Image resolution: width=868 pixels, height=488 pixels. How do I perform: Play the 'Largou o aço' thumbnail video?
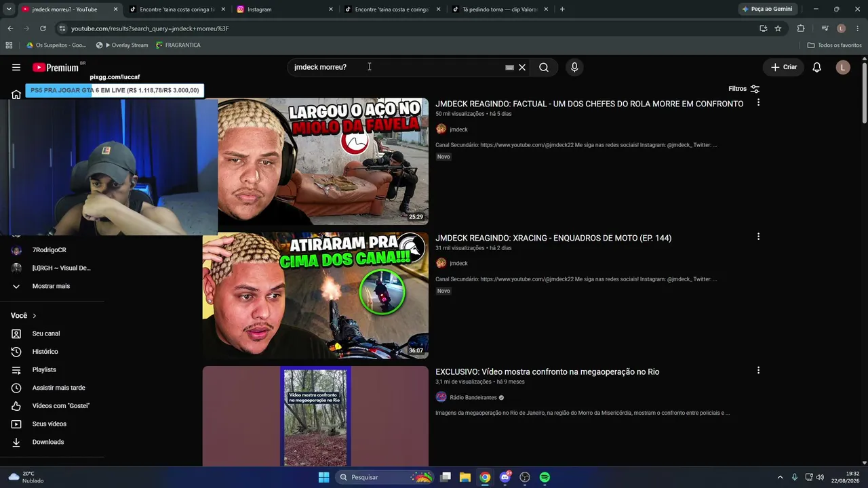click(x=323, y=161)
